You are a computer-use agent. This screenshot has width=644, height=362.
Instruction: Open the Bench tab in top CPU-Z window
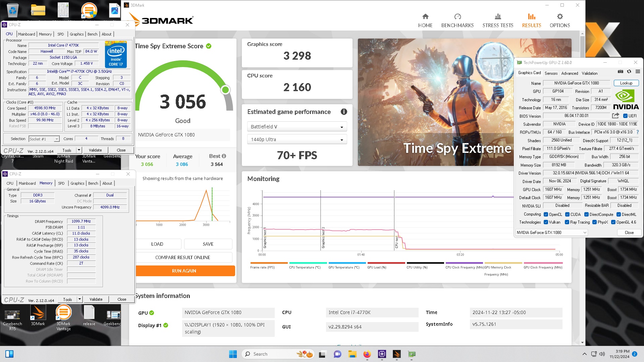point(93,34)
